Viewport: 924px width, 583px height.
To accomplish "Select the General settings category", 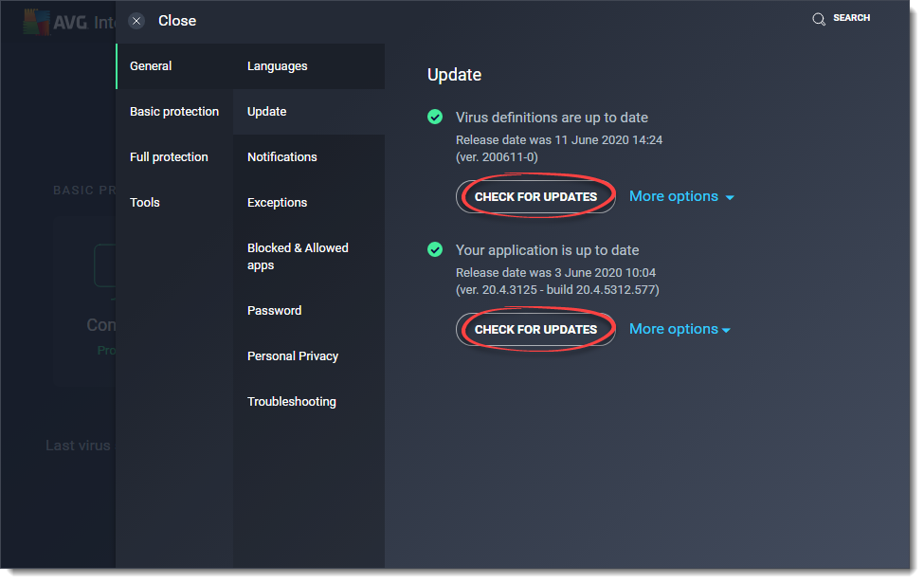I will pos(150,65).
